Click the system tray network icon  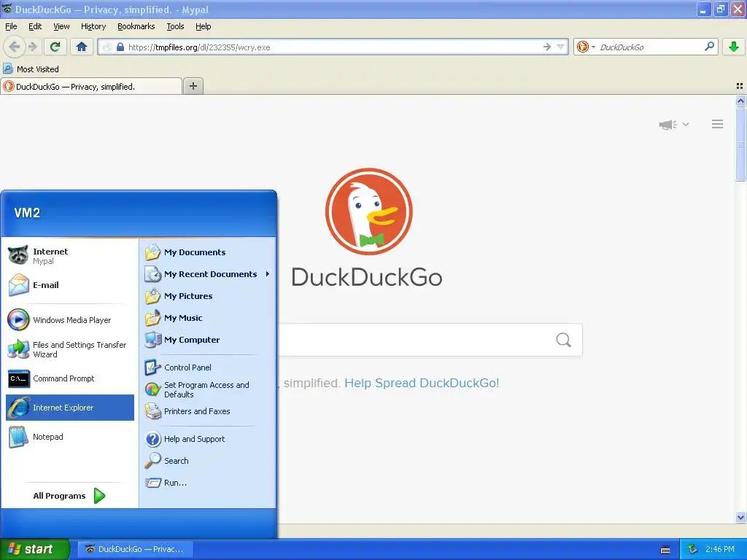tap(693, 549)
